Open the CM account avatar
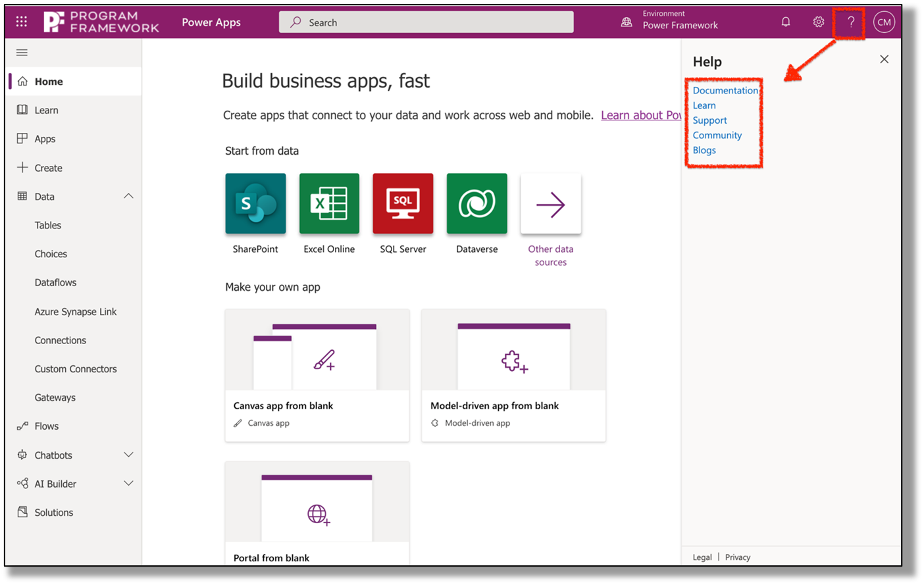 tap(884, 22)
